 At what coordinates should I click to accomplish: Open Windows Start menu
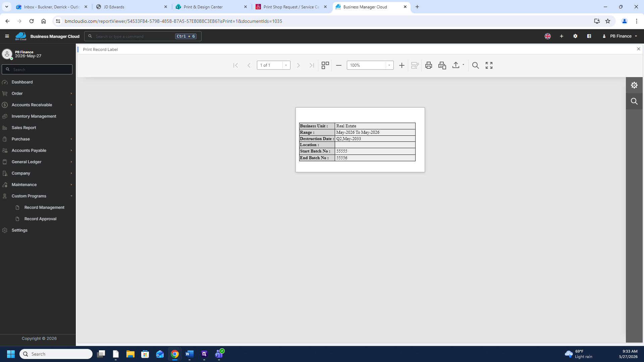(11, 354)
